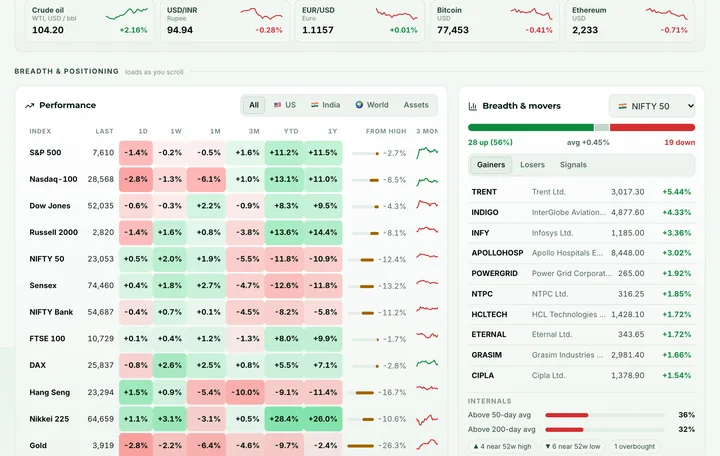Open the EUR/USD sparkline chart
Viewport: 720px width, 456px height.
397,14
